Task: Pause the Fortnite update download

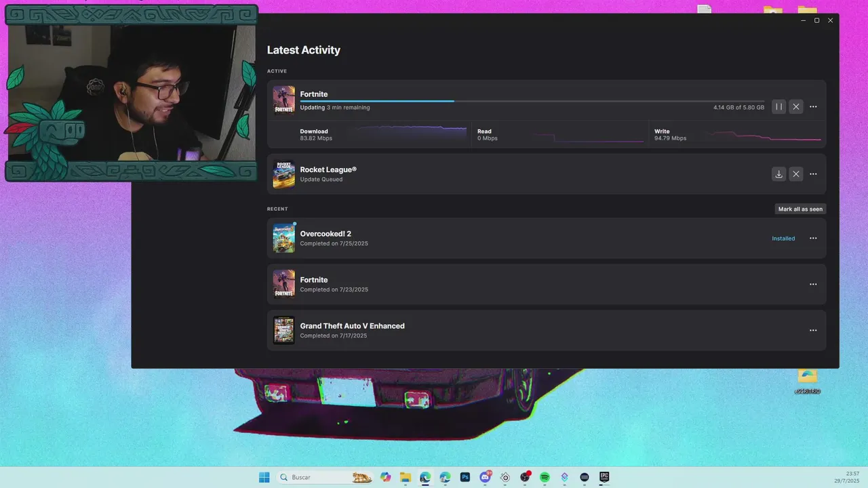Action: (778, 106)
